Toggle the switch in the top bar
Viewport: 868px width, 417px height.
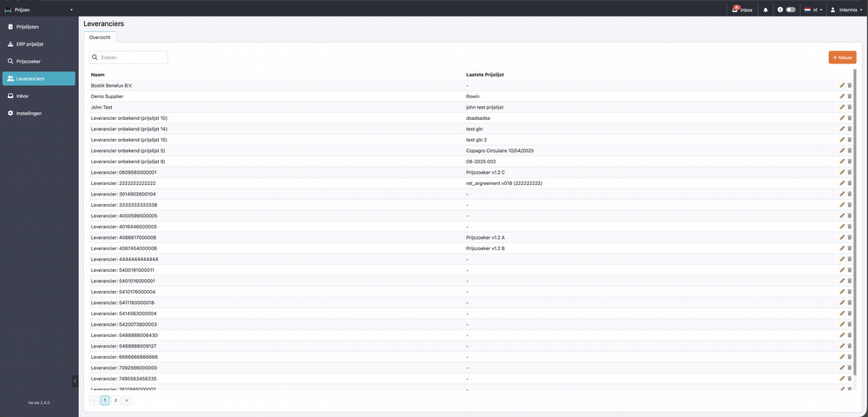point(790,9)
